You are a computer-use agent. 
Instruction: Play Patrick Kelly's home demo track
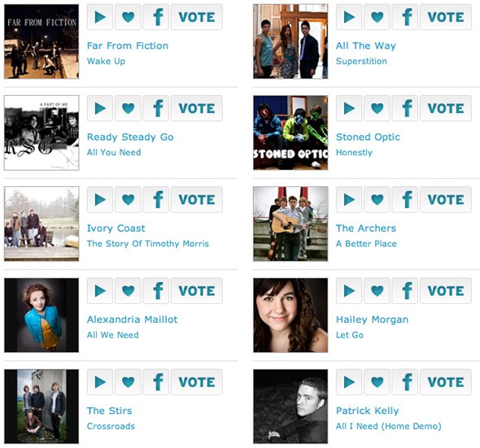tap(349, 382)
